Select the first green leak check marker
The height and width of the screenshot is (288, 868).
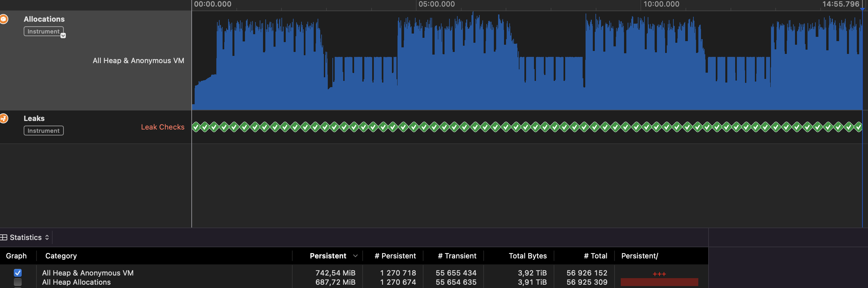coord(195,127)
